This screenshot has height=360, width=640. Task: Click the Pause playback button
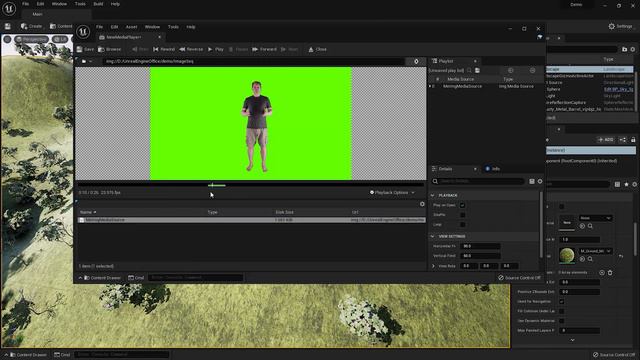tap(238, 49)
